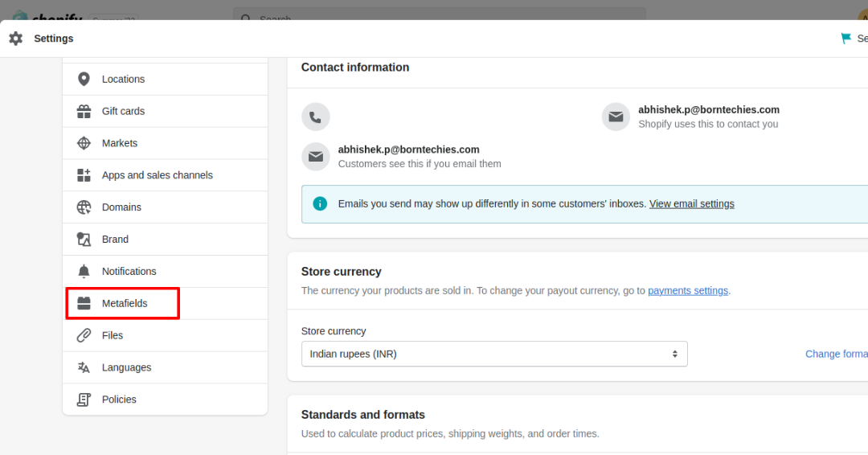Viewport: 868px width, 455px height.
Task: Click the Notifications bell icon
Action: 84,271
